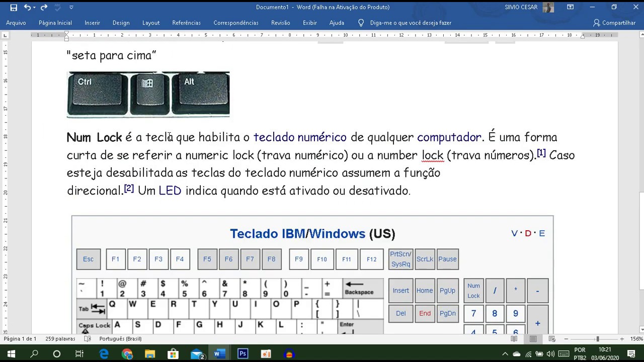Screen dimensions: 644x362
Task: Click the Compartilhar share button
Action: point(615,23)
